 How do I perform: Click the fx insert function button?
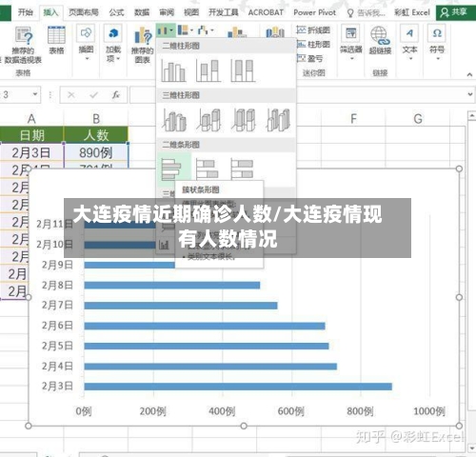tap(116, 94)
